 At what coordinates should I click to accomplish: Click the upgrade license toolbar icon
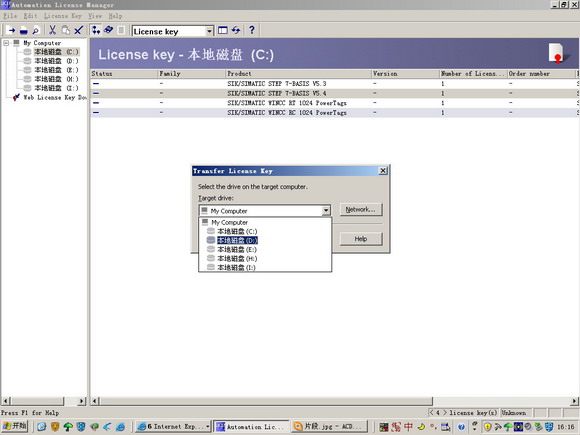tap(108, 30)
